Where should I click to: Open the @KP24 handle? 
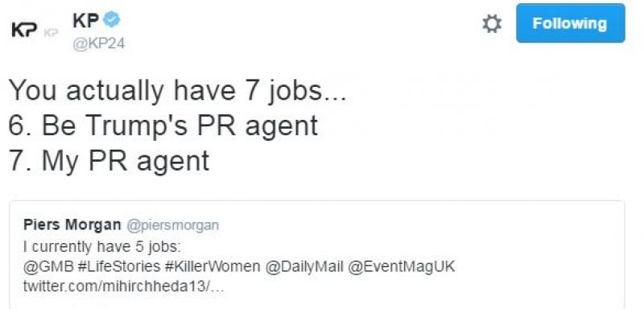pos(98,43)
